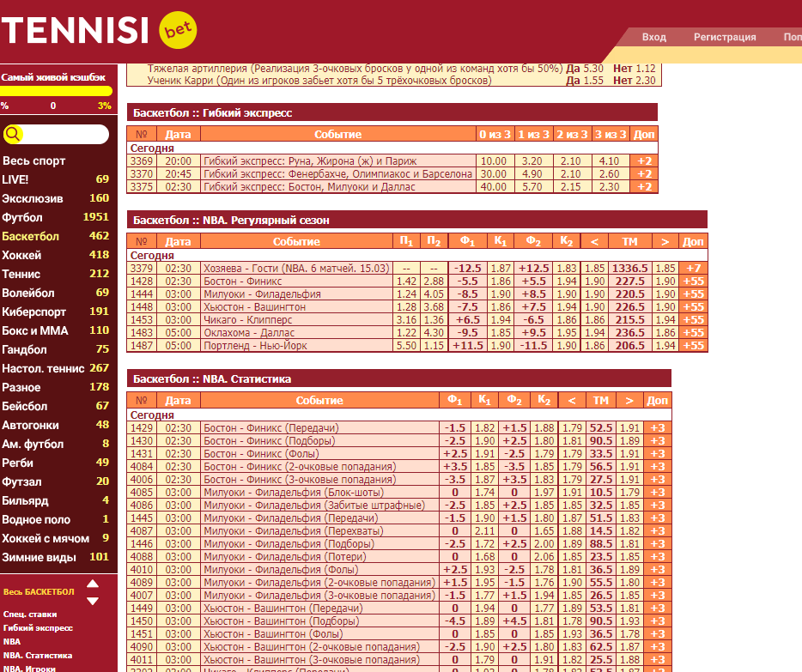Expand +2 extras for Фенербахче express
The width and height of the screenshot is (802, 672).
click(644, 173)
